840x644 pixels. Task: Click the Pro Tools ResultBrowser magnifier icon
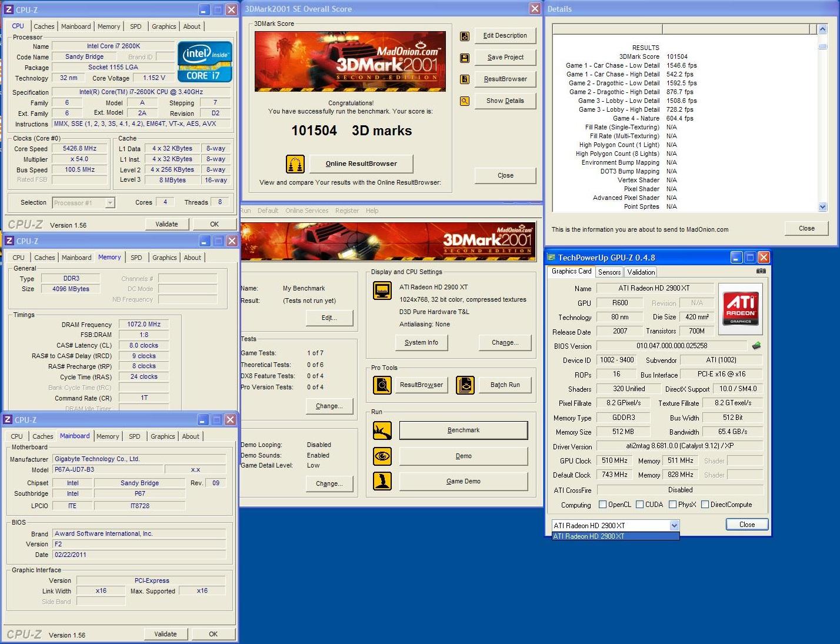pyautogui.click(x=382, y=385)
